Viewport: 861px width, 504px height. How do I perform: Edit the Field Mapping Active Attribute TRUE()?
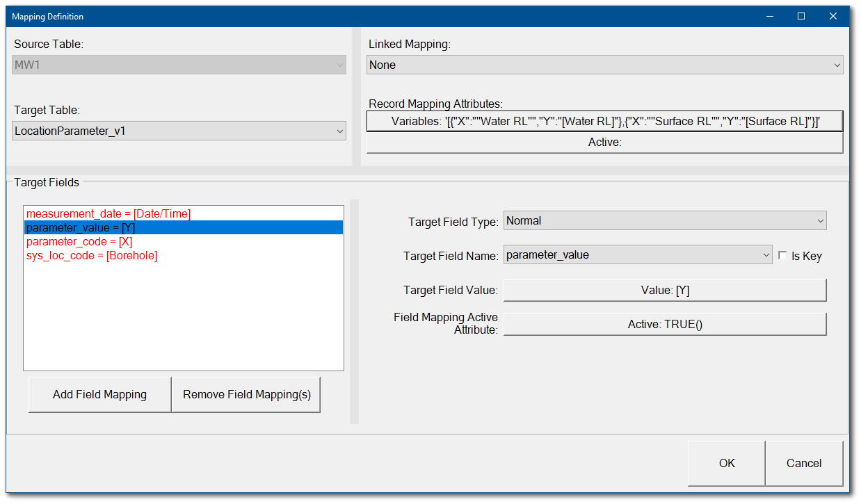coord(665,324)
